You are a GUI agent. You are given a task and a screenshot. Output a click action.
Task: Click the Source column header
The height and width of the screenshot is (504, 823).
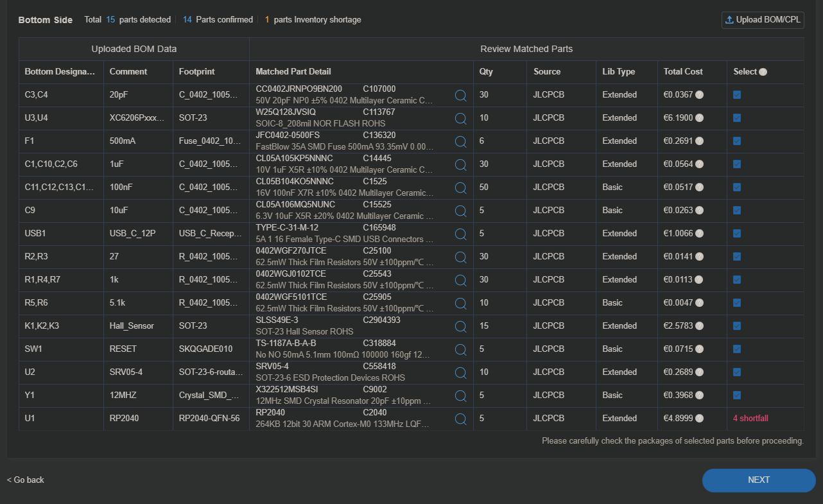[547, 72]
